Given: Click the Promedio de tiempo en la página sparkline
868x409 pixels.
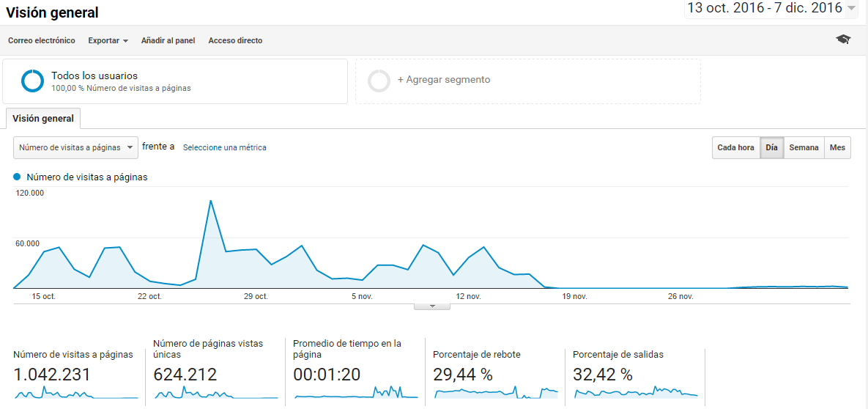Looking at the screenshot, I should [356, 392].
